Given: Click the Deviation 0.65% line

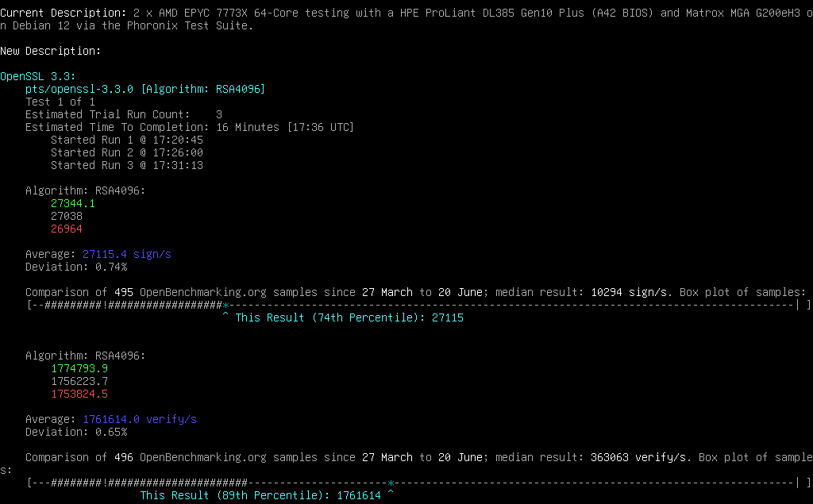Looking at the screenshot, I should point(76,432).
